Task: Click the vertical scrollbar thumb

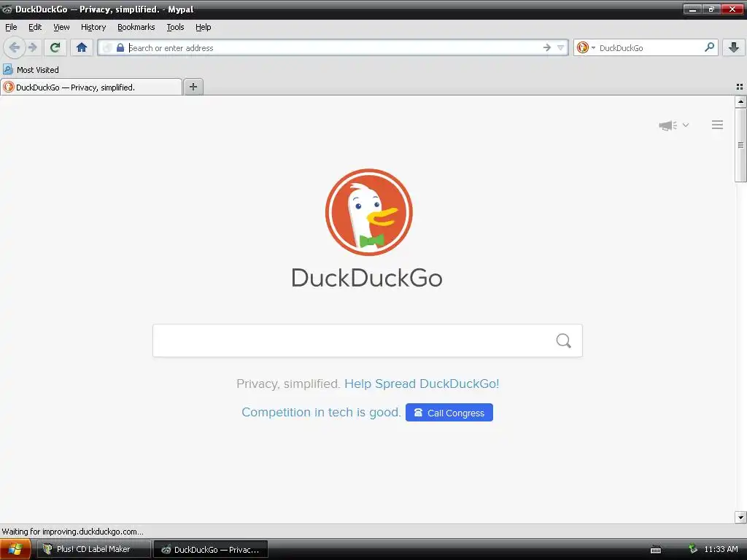Action: pos(740,145)
